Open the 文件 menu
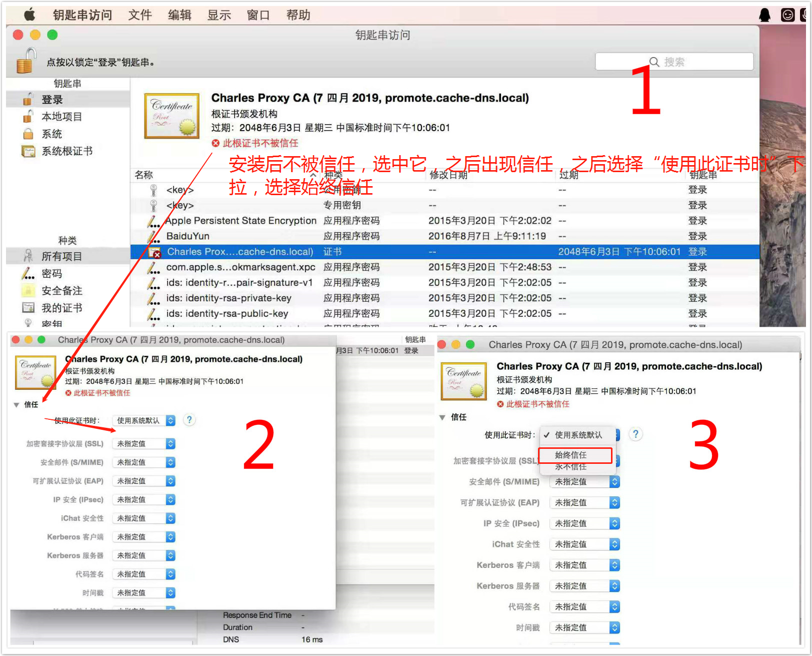The width and height of the screenshot is (812, 656). 140,15
